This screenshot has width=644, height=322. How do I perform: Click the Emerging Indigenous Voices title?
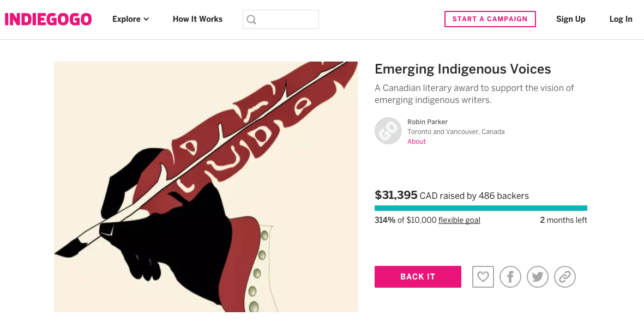(x=463, y=69)
